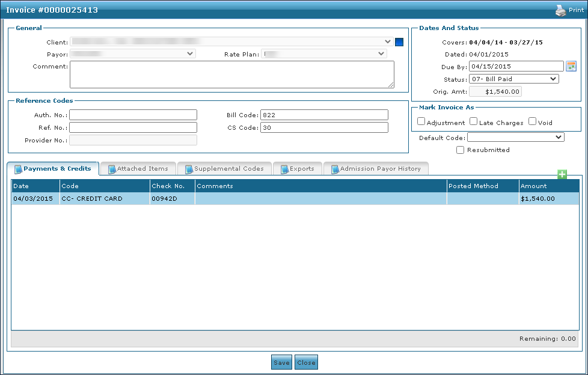Image resolution: width=588 pixels, height=375 pixels.
Task: Click the blue square next to Client
Action: pos(399,42)
